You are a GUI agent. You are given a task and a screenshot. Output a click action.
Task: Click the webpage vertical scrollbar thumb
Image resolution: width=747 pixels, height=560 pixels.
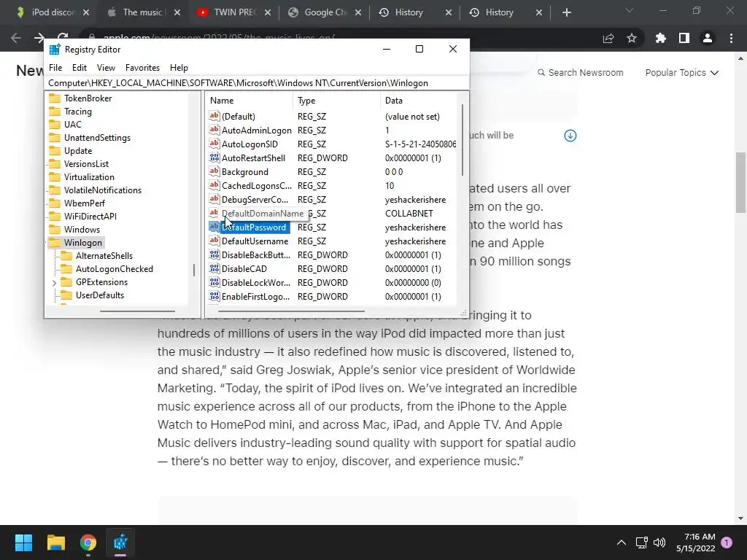coord(740,182)
